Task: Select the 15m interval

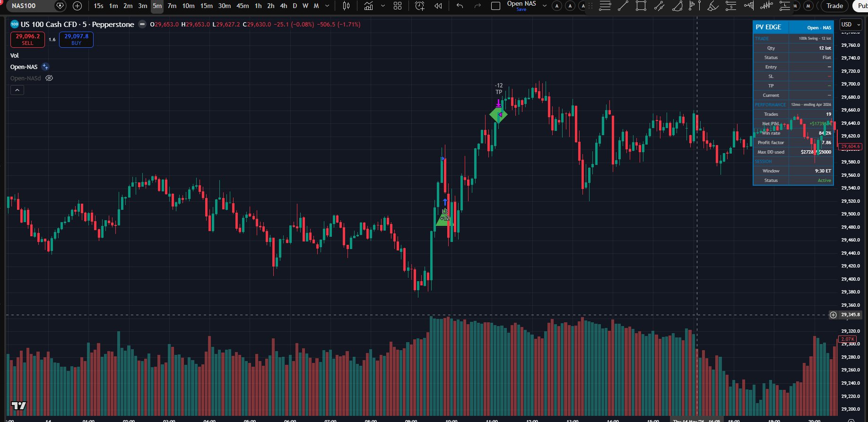Action: (x=207, y=6)
